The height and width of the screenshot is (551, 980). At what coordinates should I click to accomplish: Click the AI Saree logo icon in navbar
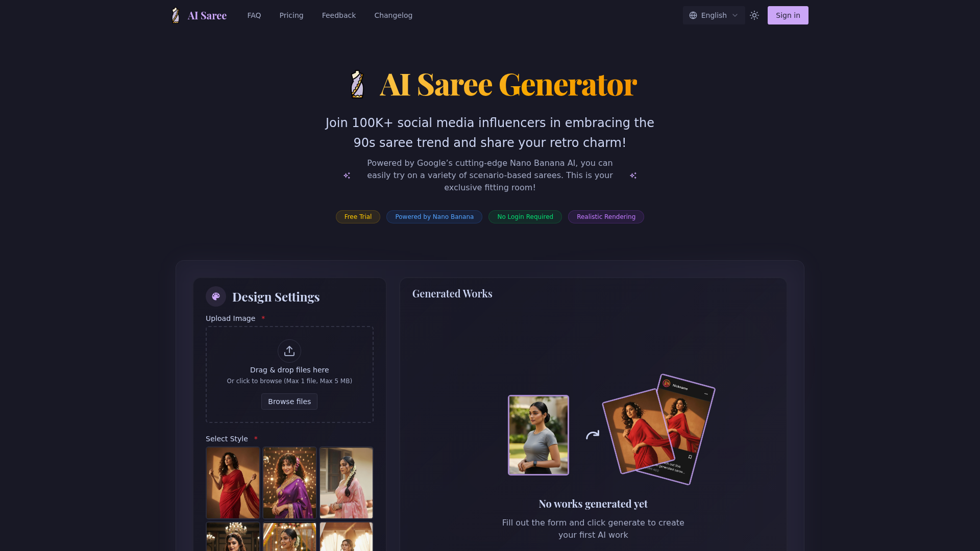pos(176,15)
